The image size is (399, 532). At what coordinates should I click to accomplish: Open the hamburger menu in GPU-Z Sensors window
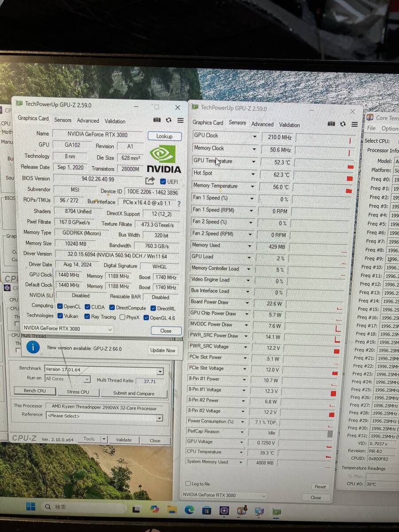click(x=354, y=125)
